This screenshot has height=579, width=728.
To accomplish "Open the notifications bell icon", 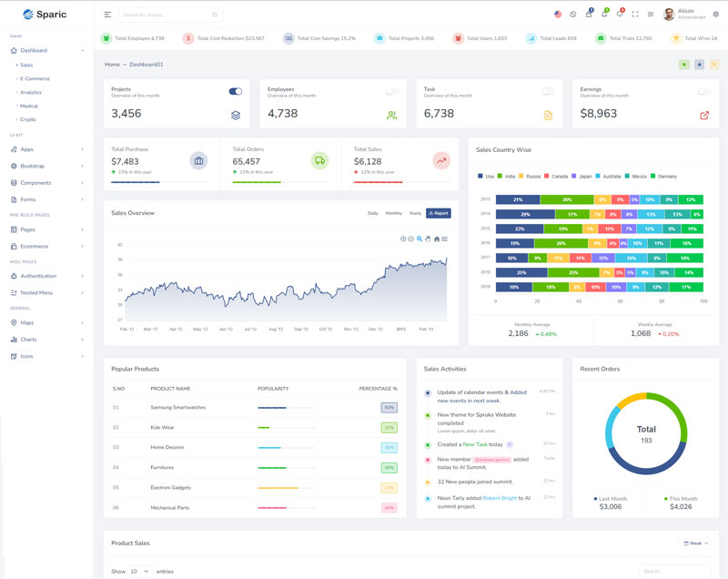I will [604, 15].
